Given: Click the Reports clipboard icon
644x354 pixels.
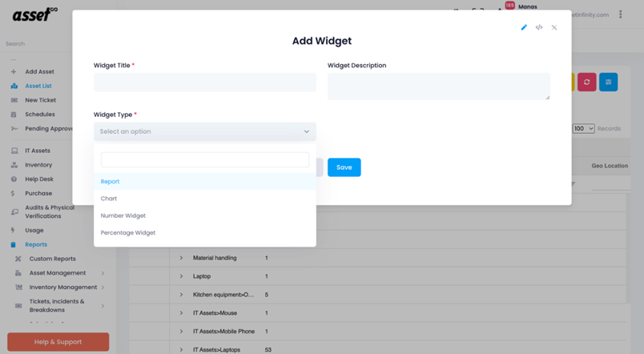Looking at the screenshot, I should tap(13, 245).
